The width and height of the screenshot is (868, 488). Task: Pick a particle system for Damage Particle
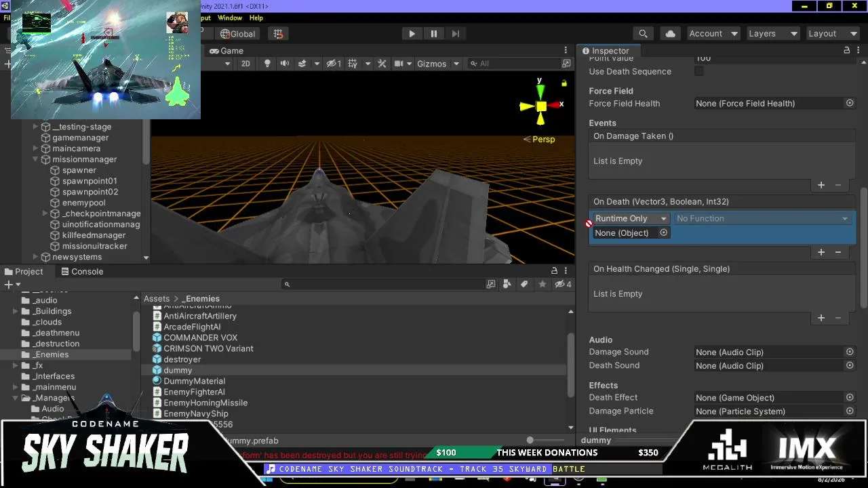point(849,411)
